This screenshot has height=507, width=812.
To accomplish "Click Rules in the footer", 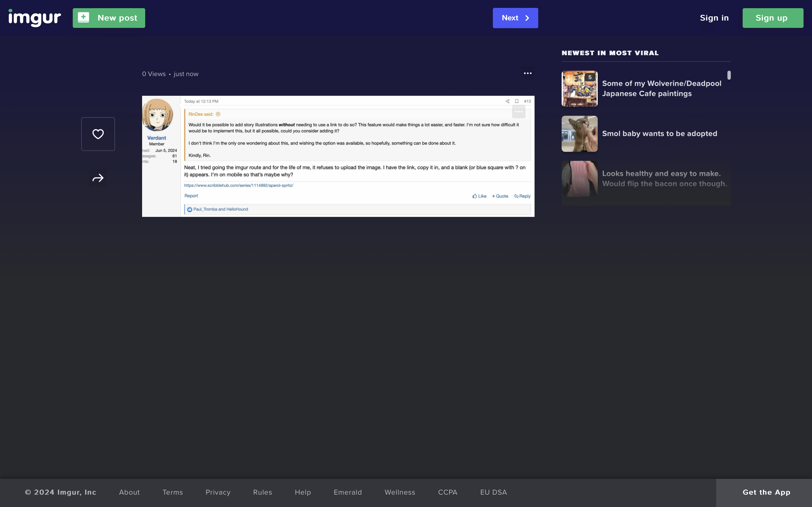I will tap(262, 492).
